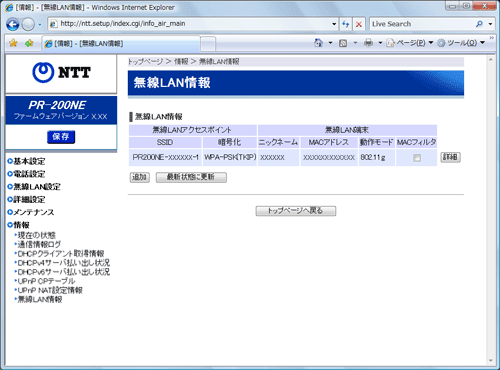Open UPnP CPテーブル link
The image size is (500, 370).
[x=46, y=281]
